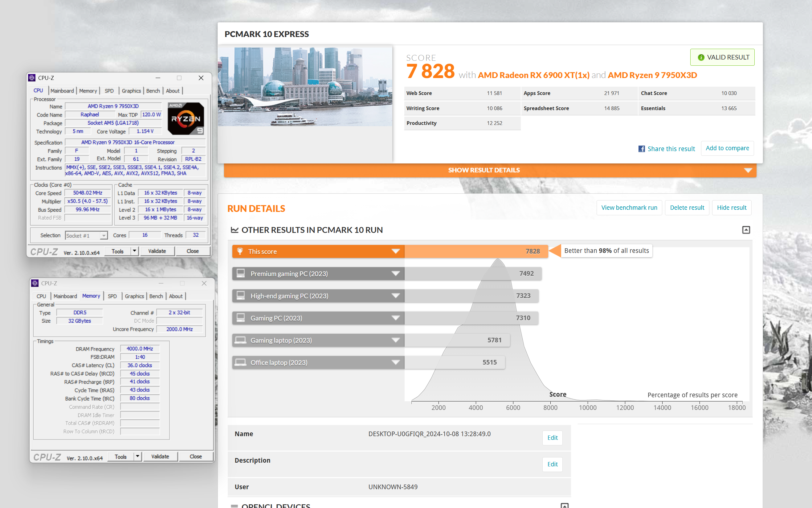Click the CPU-Z app icon in the Memory window title bar

35,283
